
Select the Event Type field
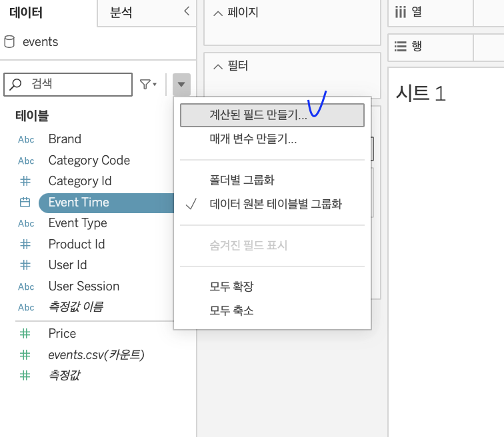click(77, 223)
